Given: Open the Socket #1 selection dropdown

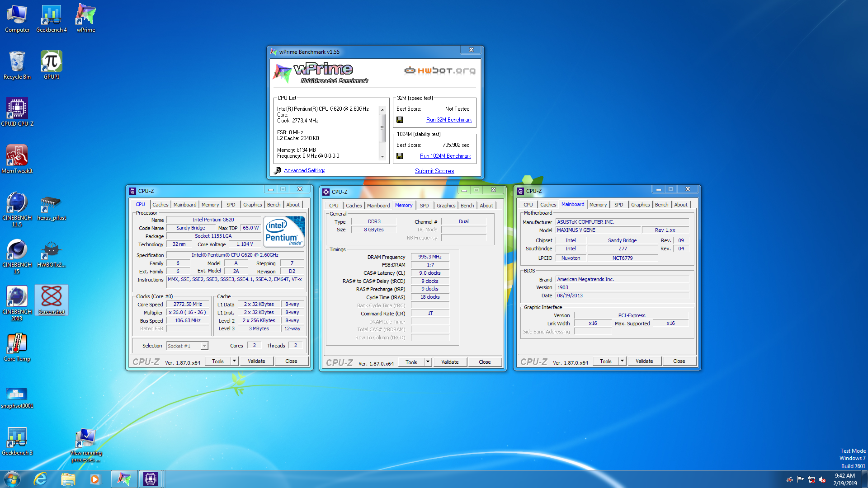Looking at the screenshot, I should pyautogui.click(x=187, y=346).
